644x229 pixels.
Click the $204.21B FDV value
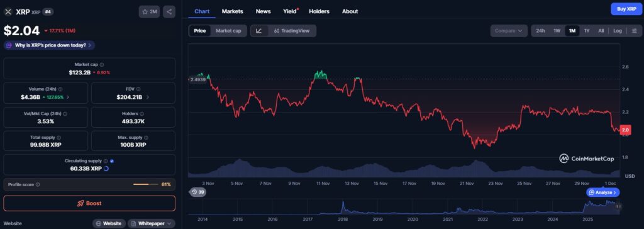[130, 97]
